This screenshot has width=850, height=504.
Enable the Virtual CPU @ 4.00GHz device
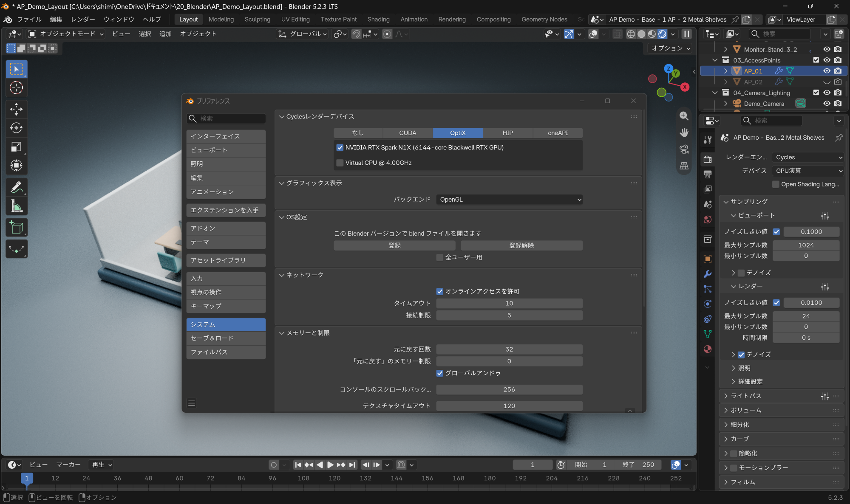(x=340, y=163)
